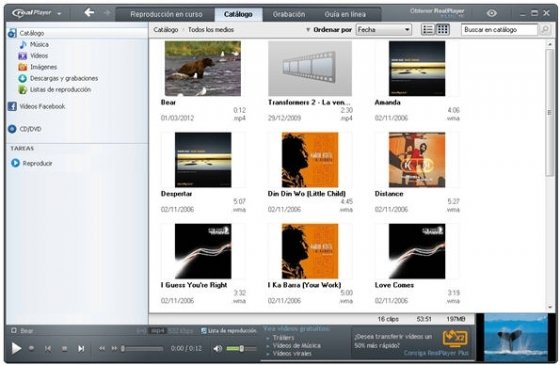Screen dimensions: 560x365
Task: Switch to list view
Action: pos(428,30)
